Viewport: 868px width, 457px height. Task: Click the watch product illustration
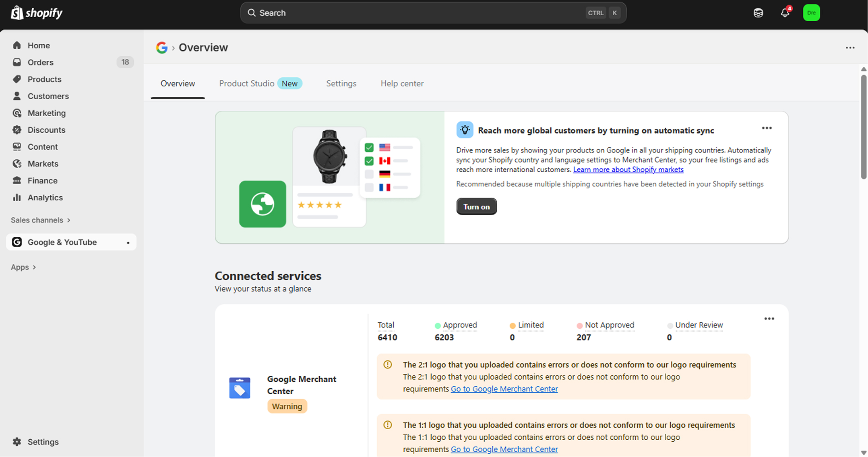pos(329,157)
